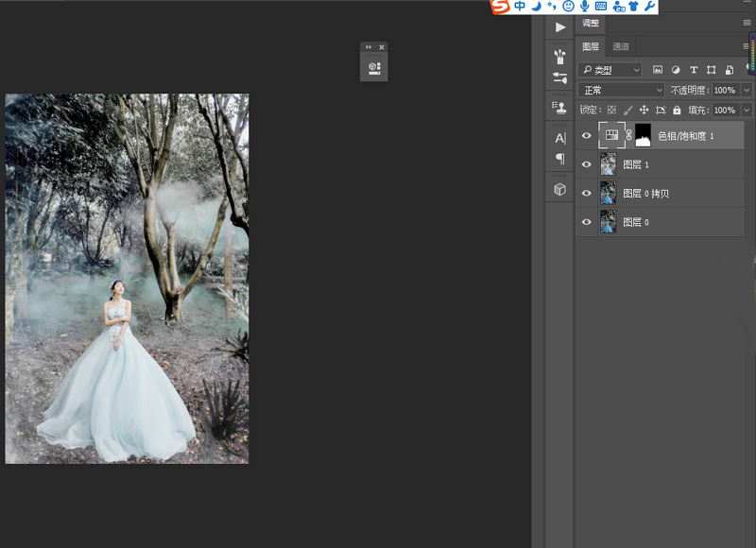756x548 pixels.
Task: Click the 色相/饱和度 1 layer mask thumbnail
Action: [x=643, y=136]
